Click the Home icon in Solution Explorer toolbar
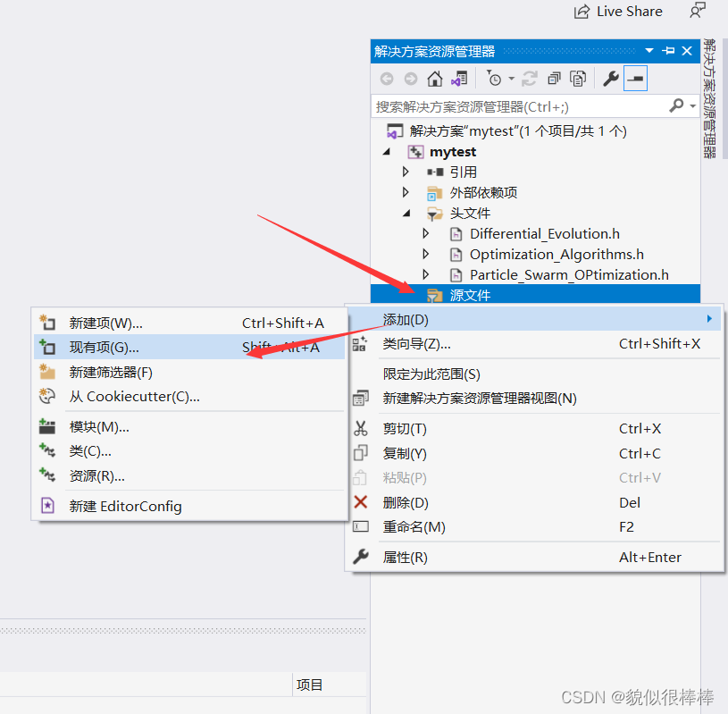This screenshot has height=714, width=728. 435,79
